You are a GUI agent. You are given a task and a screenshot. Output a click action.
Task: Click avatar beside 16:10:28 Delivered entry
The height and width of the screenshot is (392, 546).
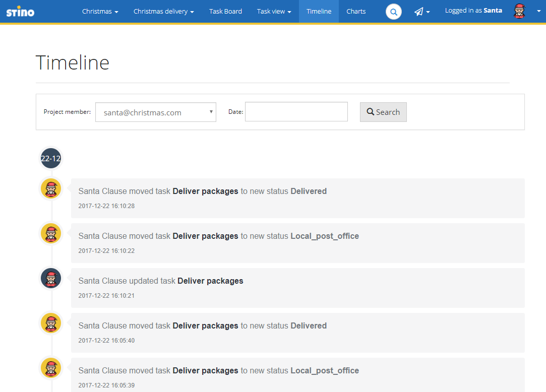pos(51,188)
